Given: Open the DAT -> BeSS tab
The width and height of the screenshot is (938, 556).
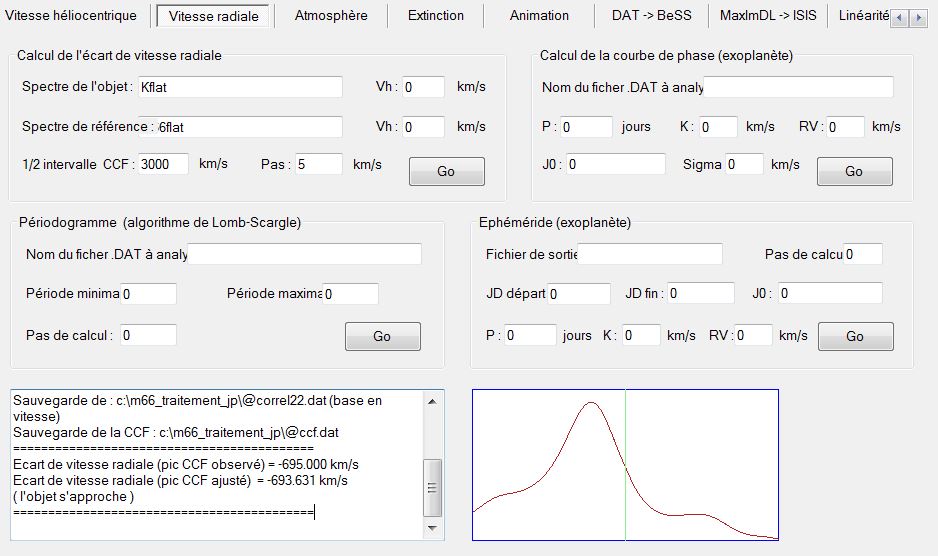Looking at the screenshot, I should click(651, 16).
